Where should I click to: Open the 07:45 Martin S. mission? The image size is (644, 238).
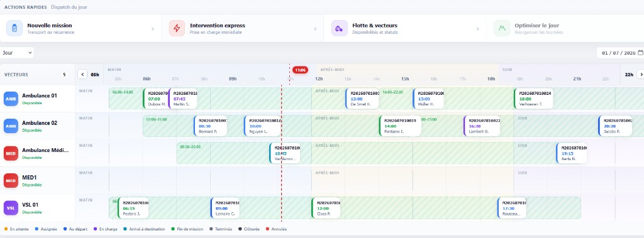(183, 99)
